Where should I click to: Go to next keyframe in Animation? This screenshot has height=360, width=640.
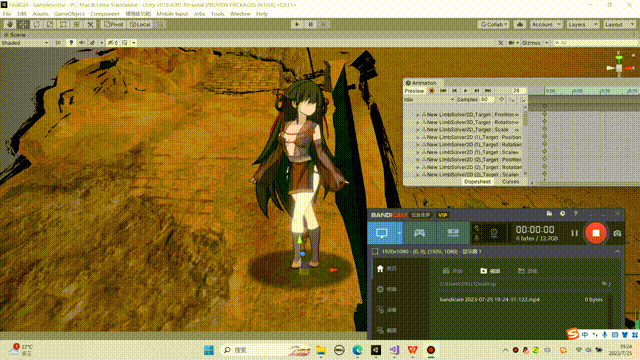pyautogui.click(x=476, y=91)
